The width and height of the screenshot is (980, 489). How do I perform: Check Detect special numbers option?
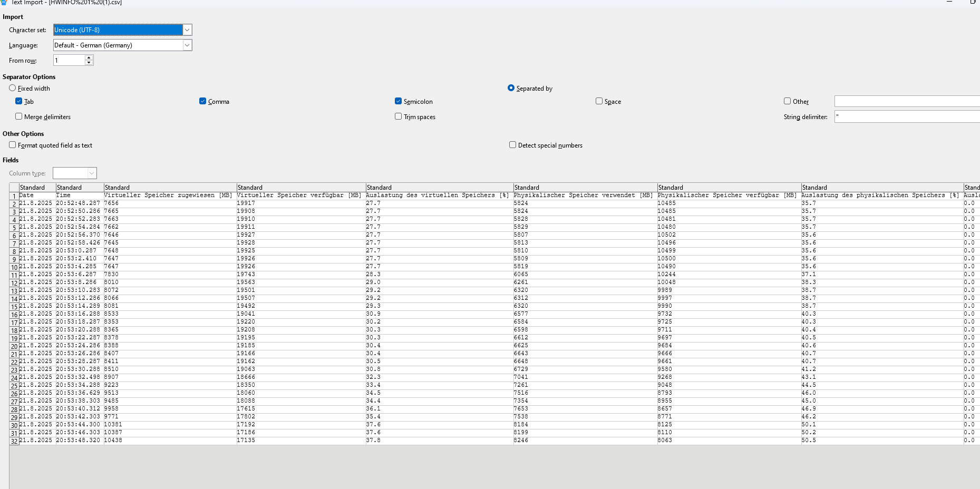tap(512, 145)
